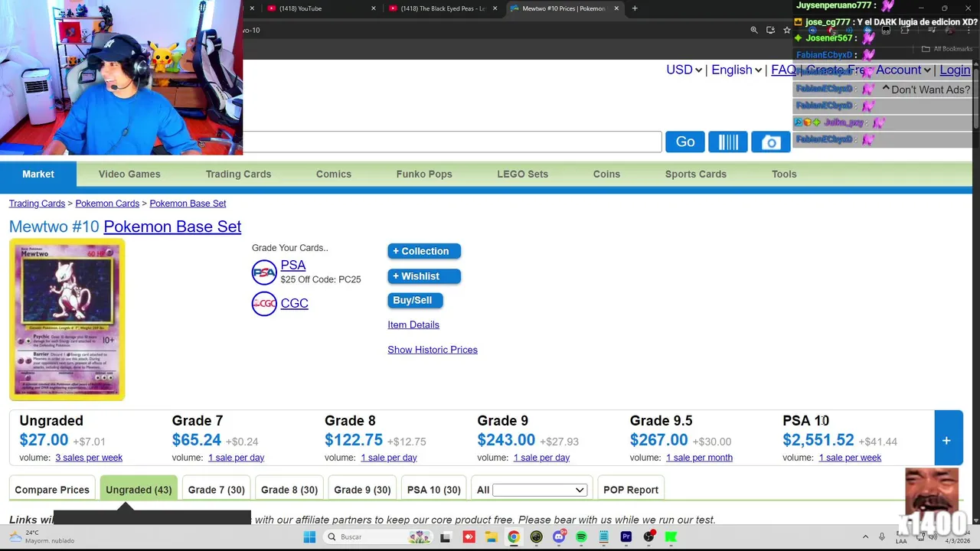Image resolution: width=980 pixels, height=551 pixels.
Task: Click the site search input field
Action: (452, 142)
